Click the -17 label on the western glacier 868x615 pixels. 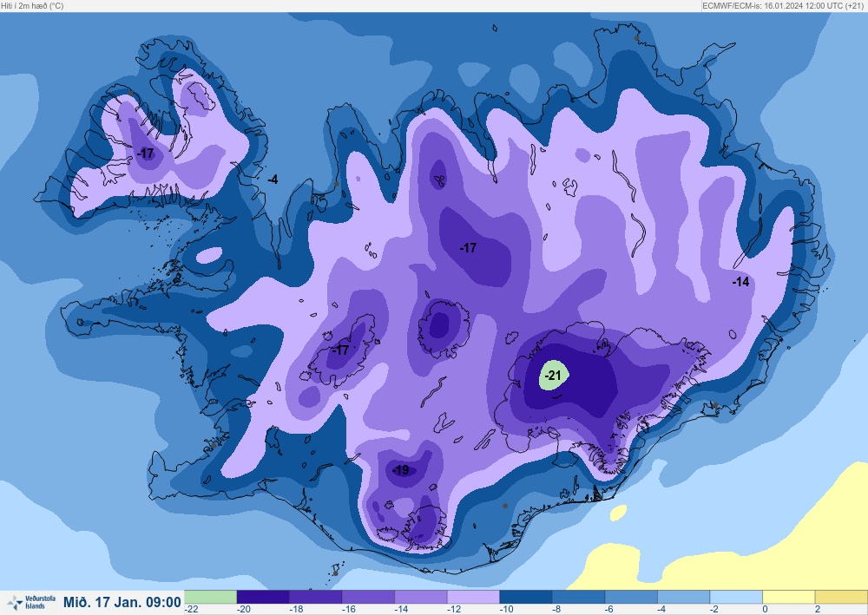point(340,350)
